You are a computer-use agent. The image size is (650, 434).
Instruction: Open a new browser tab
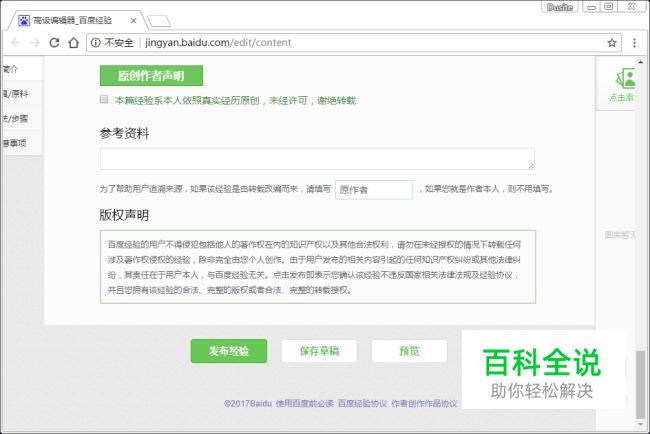point(159,21)
